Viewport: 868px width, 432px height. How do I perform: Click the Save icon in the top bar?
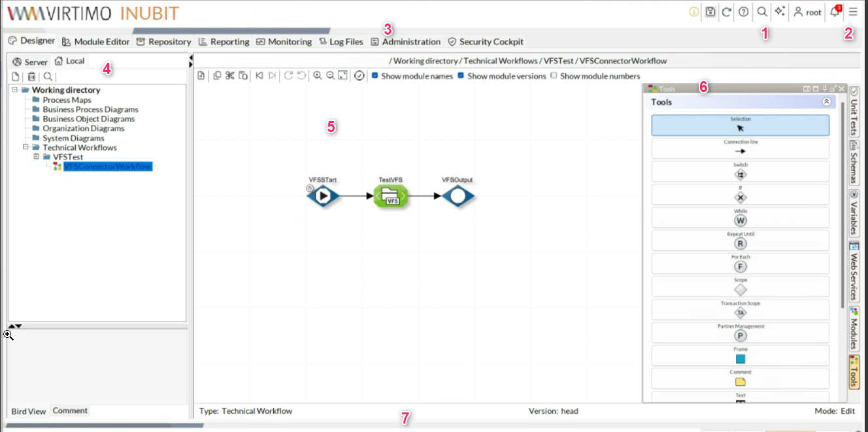[x=710, y=11]
